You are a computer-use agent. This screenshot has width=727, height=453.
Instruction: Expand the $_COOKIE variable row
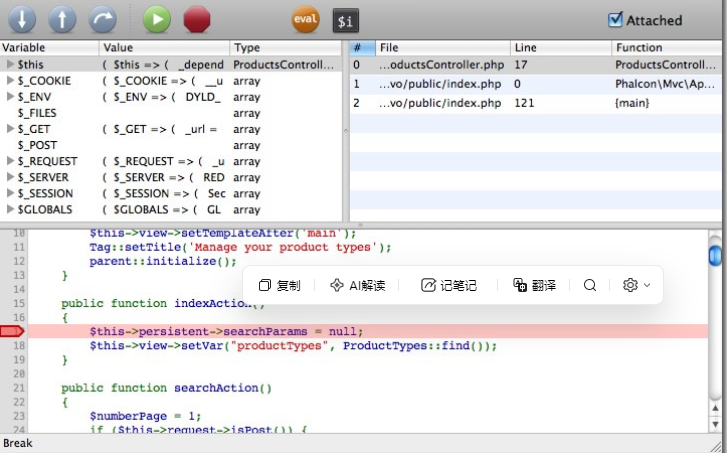coord(10,80)
